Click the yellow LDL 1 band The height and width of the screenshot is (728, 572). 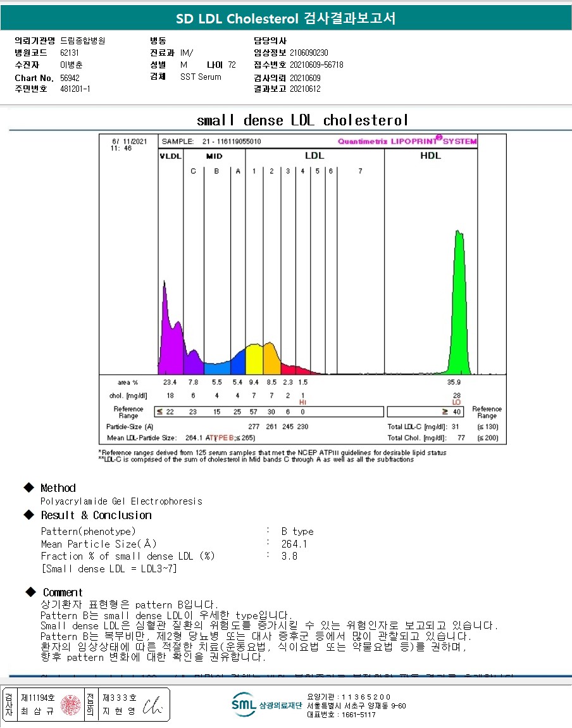254,360
